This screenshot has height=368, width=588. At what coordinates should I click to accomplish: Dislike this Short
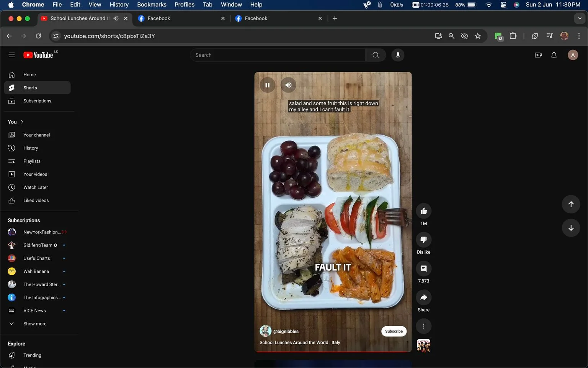coord(423,240)
